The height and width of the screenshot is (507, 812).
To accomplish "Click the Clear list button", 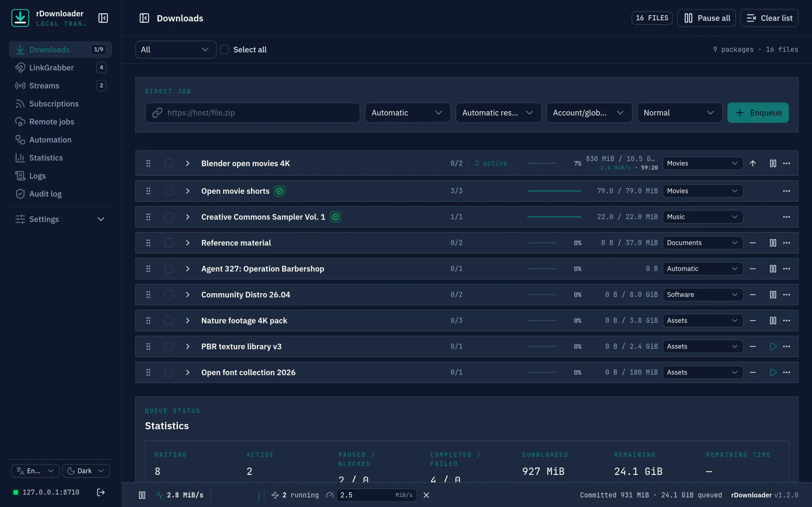I will 769,18.
